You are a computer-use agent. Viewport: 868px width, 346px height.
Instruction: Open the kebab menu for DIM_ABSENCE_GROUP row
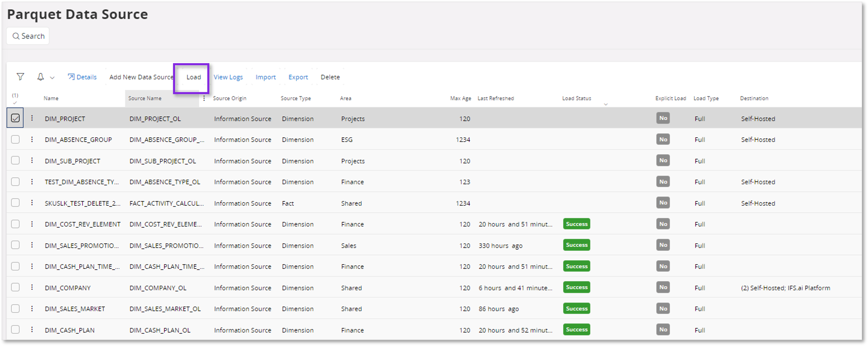click(32, 139)
